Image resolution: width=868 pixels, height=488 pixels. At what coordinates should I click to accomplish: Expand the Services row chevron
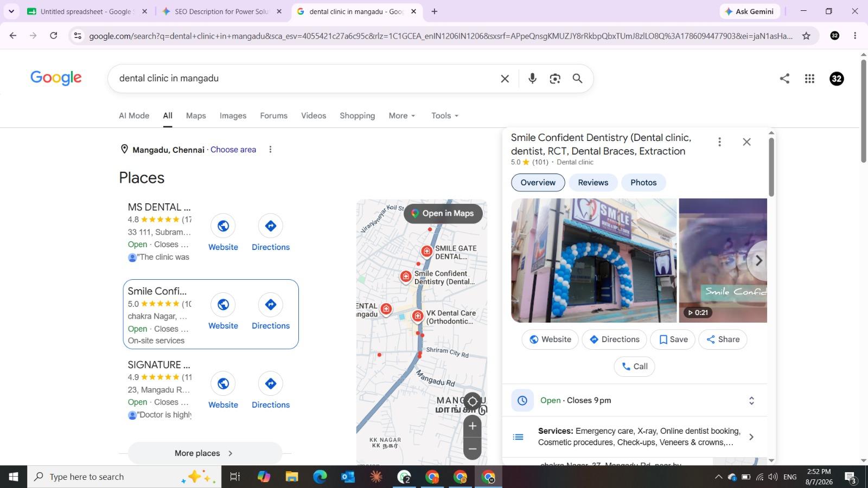tap(751, 437)
